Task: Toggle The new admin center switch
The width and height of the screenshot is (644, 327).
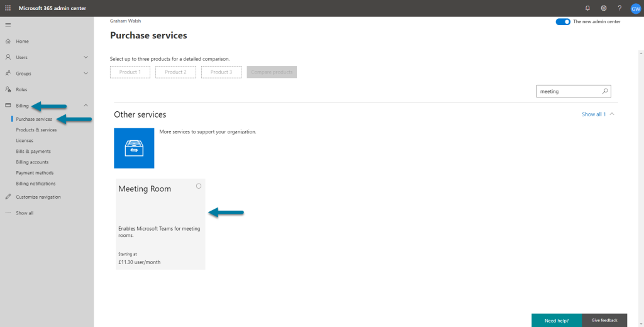Action: point(563,22)
